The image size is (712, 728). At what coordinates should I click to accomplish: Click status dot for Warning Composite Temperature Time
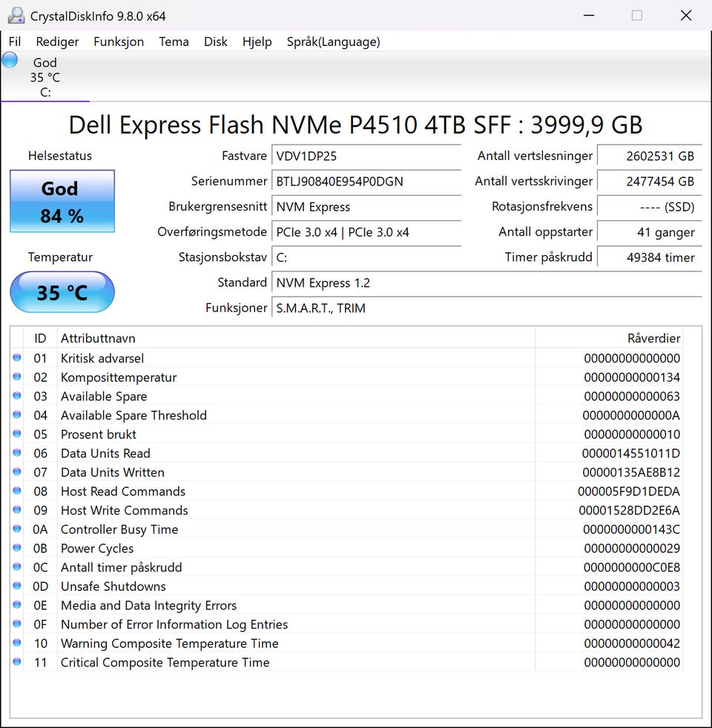17,643
